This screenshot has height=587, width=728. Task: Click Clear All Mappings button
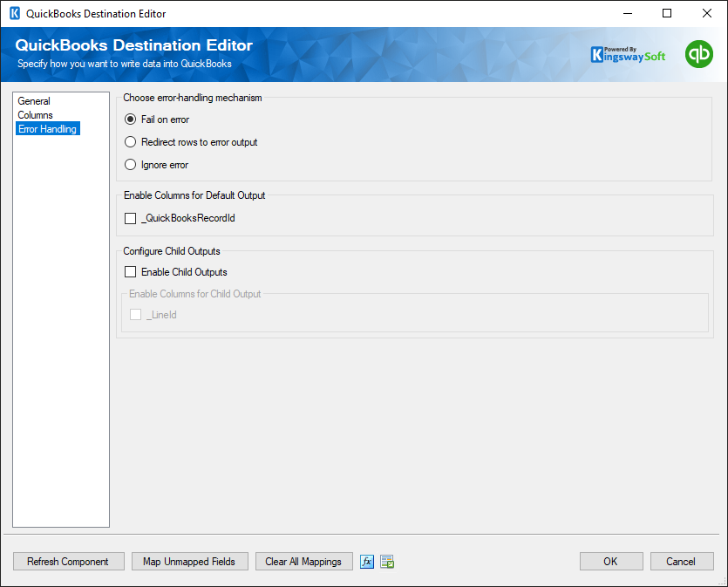304,562
